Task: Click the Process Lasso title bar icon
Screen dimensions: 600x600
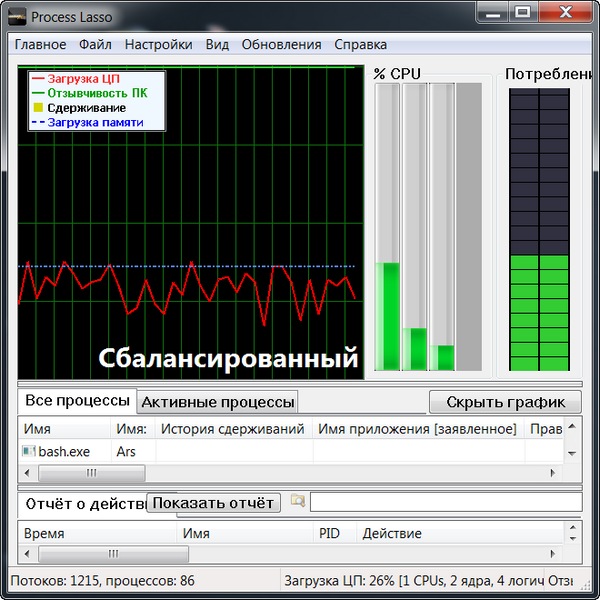Action: (x=17, y=17)
